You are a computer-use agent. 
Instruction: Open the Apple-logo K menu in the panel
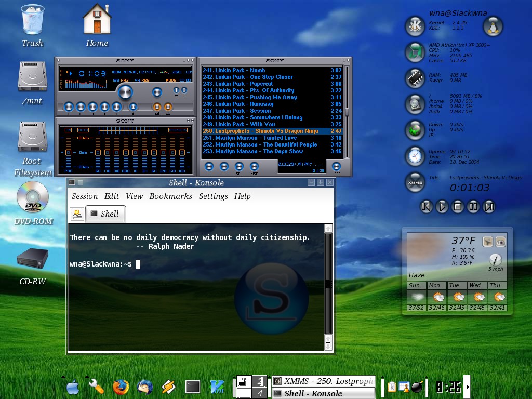[x=73, y=387]
